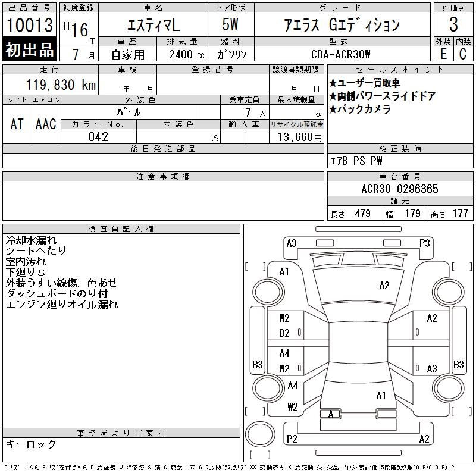Click the exterior grade E

(443, 54)
